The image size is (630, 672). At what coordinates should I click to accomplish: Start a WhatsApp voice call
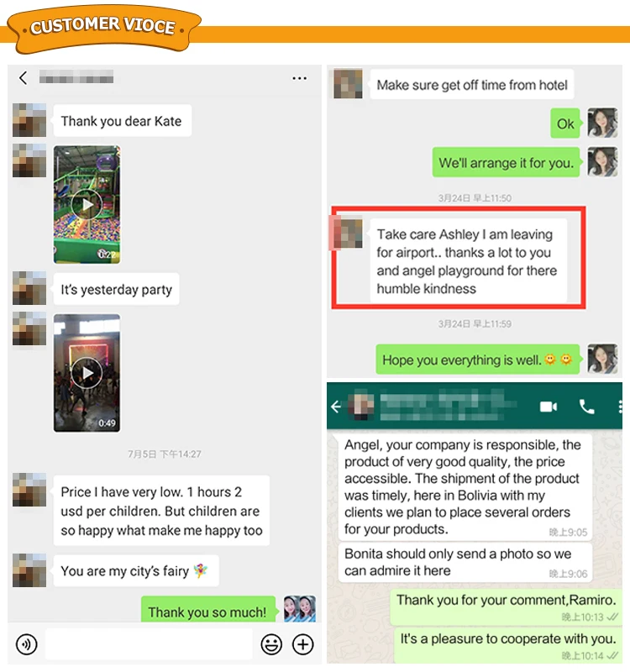click(x=586, y=407)
